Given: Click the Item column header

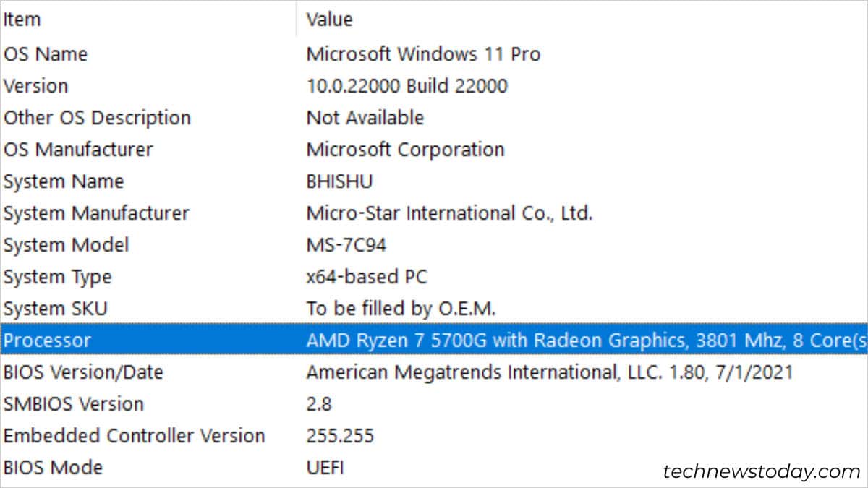Looking at the screenshot, I should click(x=22, y=19).
